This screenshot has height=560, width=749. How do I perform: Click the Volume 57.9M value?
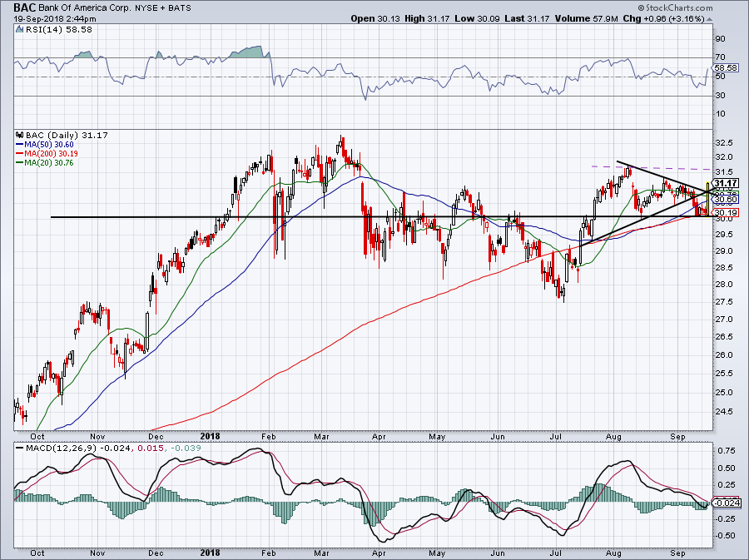587,18
